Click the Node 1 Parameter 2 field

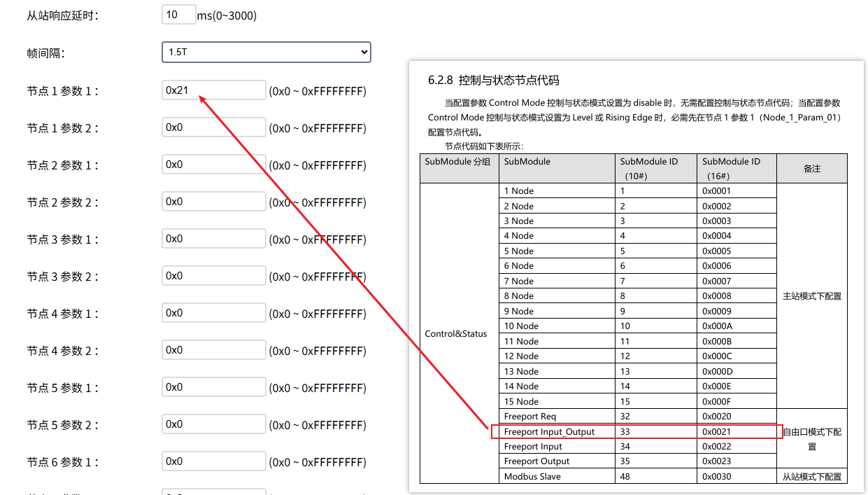pyautogui.click(x=213, y=127)
